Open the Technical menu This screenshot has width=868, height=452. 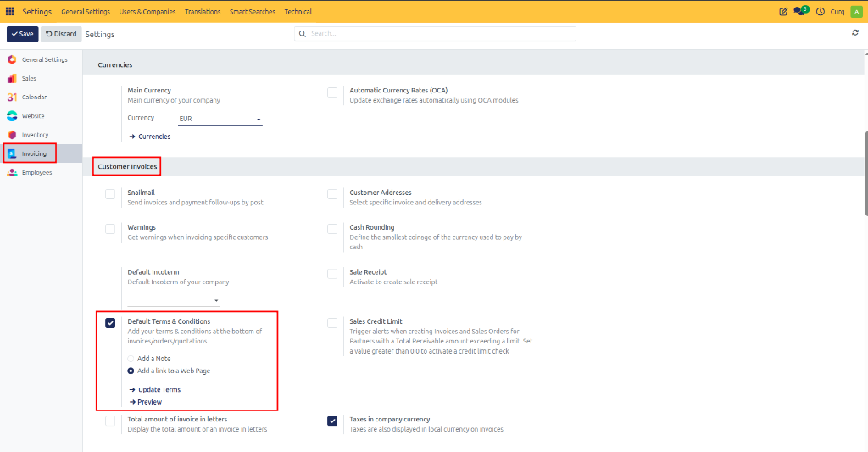(298, 12)
